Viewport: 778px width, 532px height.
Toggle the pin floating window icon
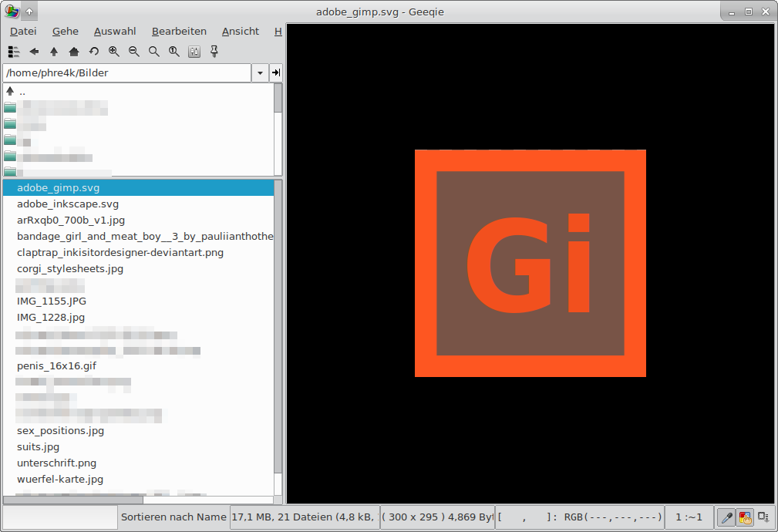coord(214,52)
